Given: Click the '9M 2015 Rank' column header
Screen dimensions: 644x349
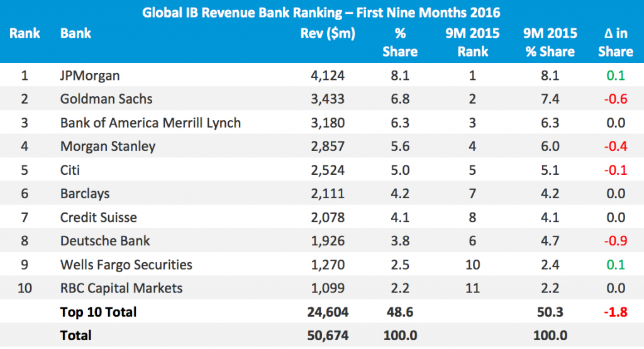Looking at the screenshot, I should click(x=473, y=42).
